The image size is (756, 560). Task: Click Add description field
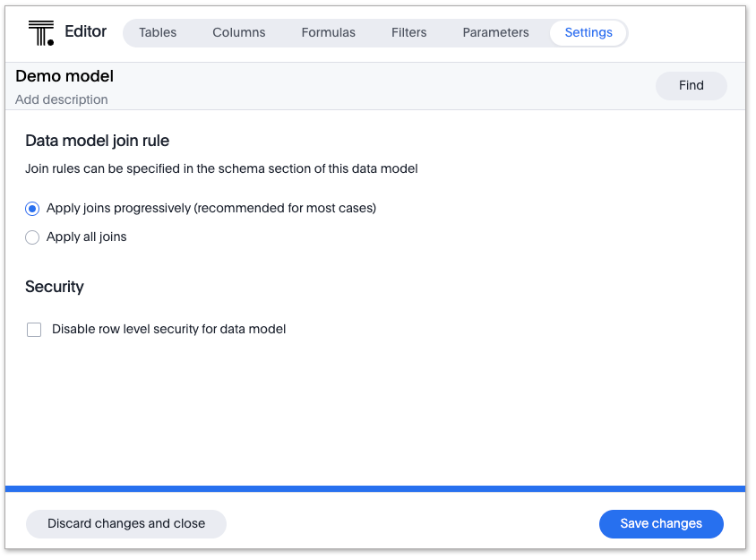point(62,99)
